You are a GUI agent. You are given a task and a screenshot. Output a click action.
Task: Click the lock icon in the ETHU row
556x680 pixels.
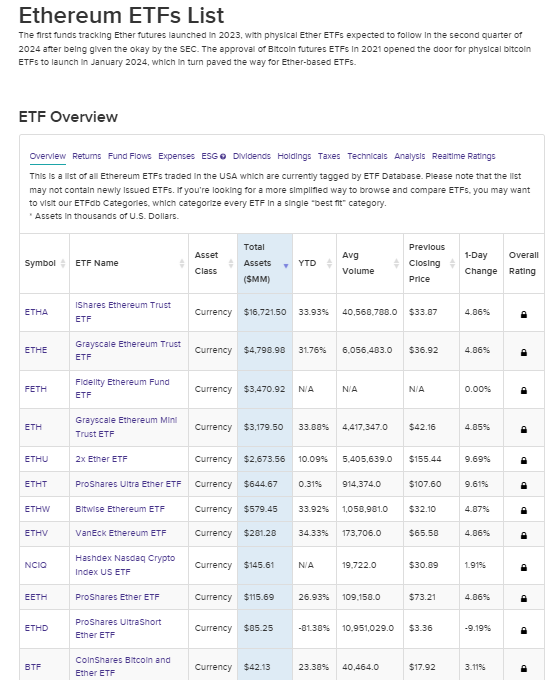click(523, 461)
